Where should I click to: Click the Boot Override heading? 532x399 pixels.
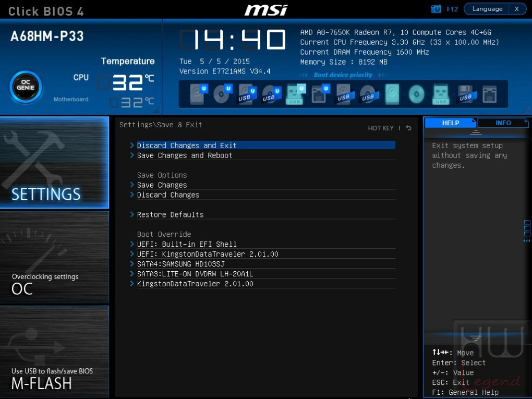coord(164,234)
